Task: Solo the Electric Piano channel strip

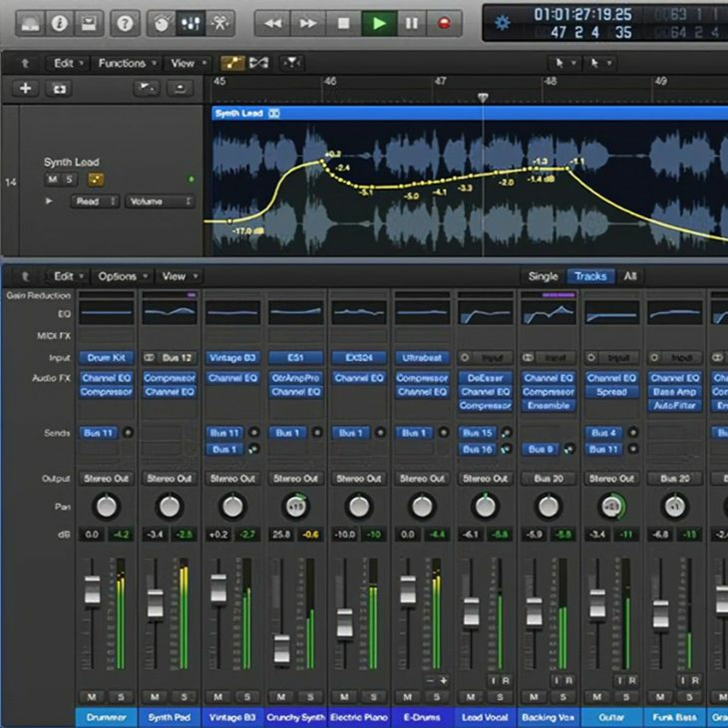Action: [x=373, y=697]
